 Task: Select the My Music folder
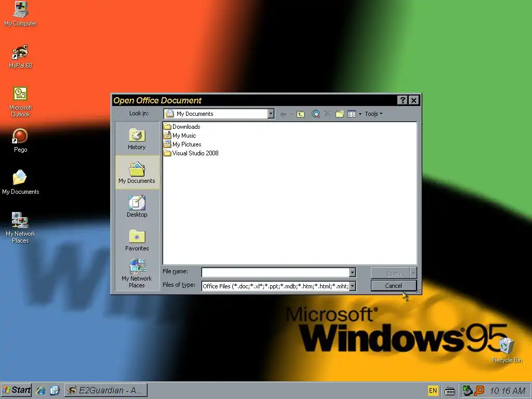point(180,136)
